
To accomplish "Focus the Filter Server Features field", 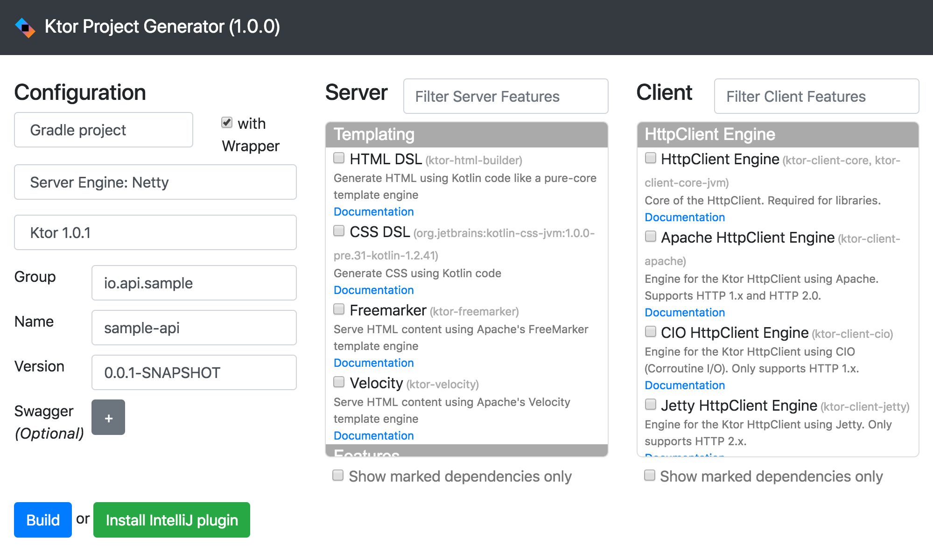I will [x=505, y=96].
